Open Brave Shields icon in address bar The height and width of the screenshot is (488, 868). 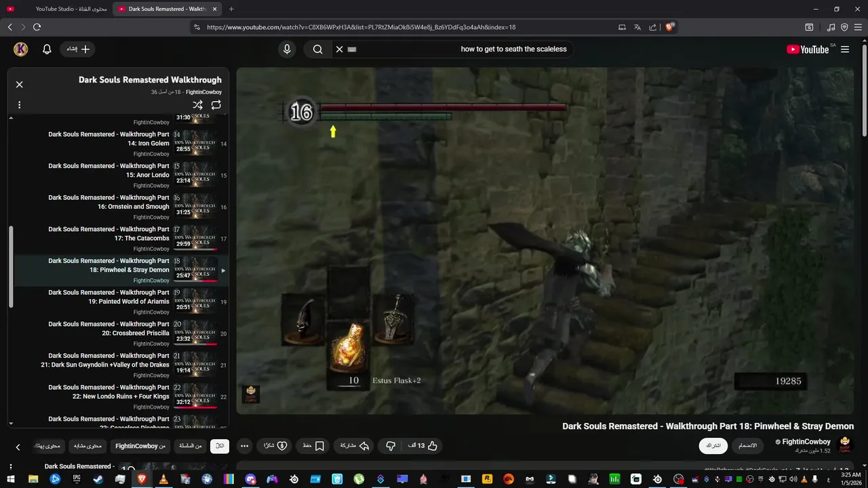pyautogui.click(x=669, y=27)
